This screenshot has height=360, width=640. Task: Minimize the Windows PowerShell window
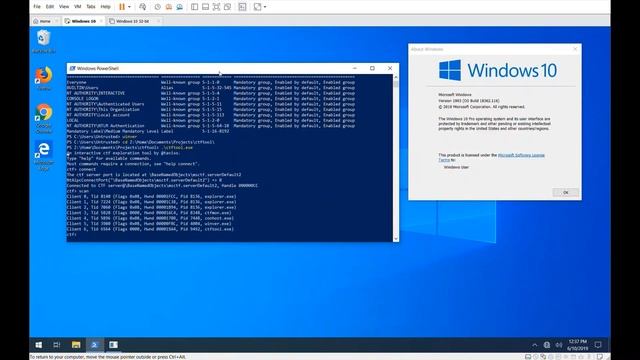(x=354, y=68)
